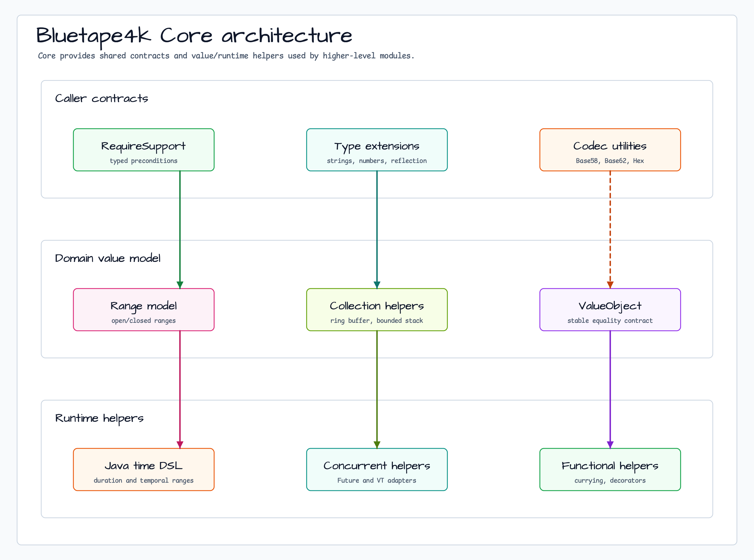Click the 'strings, numbers, reflection' caption

377,161
